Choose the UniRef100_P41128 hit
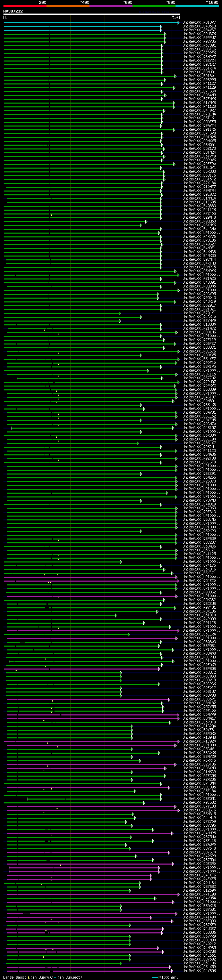 click(x=199, y=106)
